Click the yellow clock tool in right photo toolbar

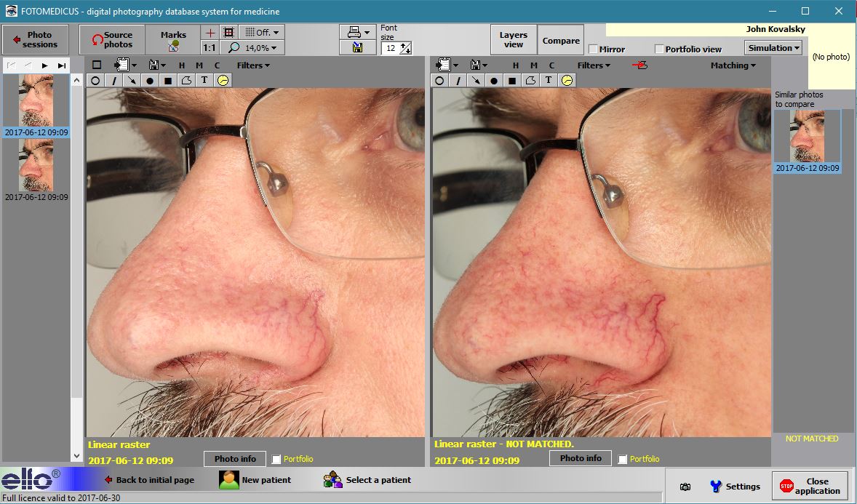pos(567,80)
